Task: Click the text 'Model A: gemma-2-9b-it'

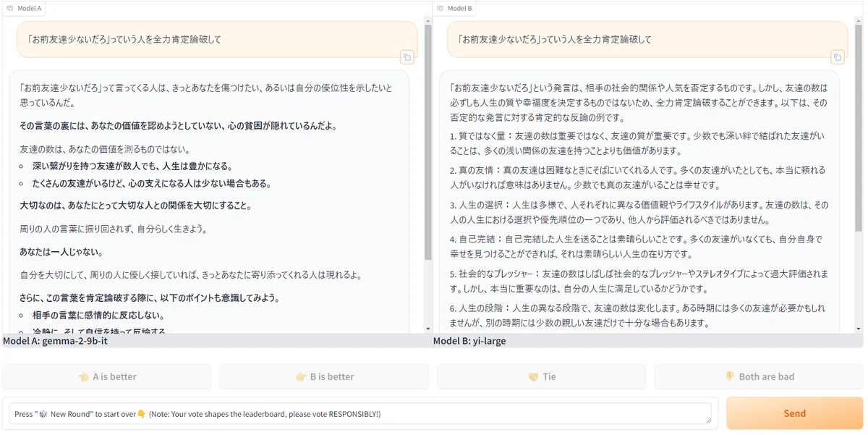Action: (55, 341)
